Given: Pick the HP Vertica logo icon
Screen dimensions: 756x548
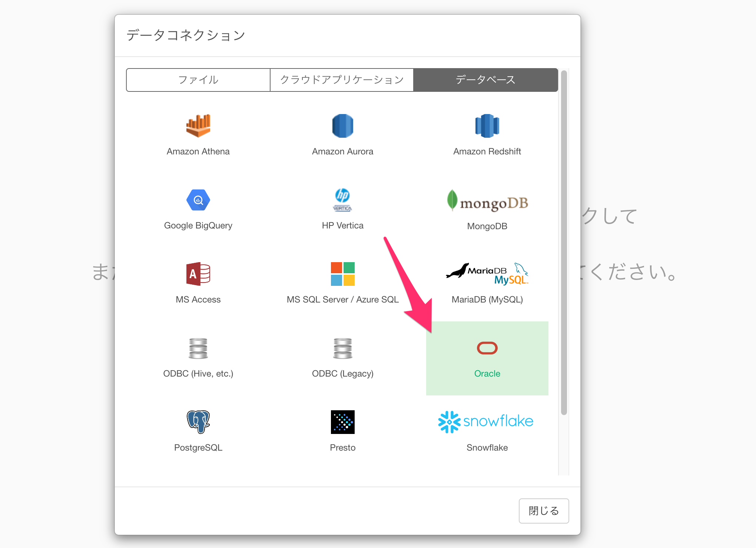Looking at the screenshot, I should [343, 200].
